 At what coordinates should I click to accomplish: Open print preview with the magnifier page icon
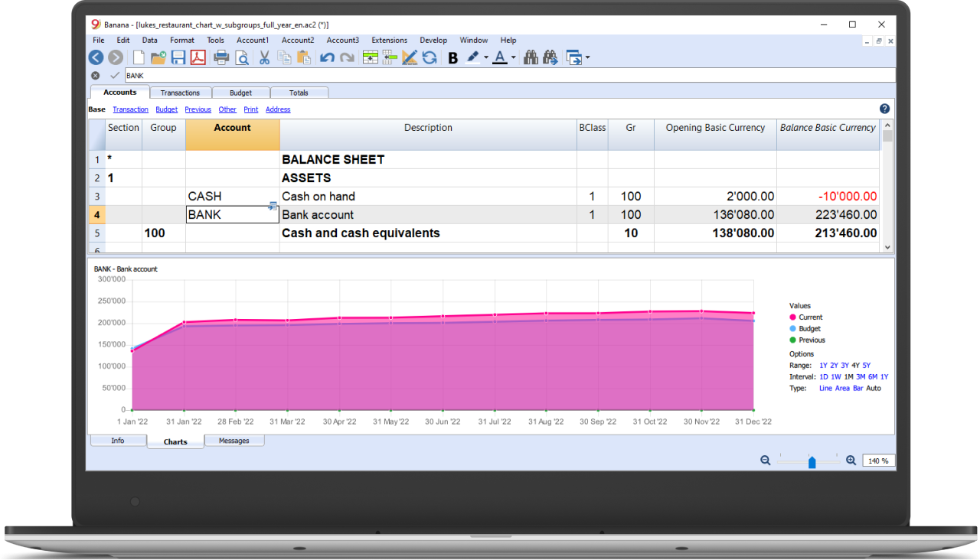click(242, 57)
